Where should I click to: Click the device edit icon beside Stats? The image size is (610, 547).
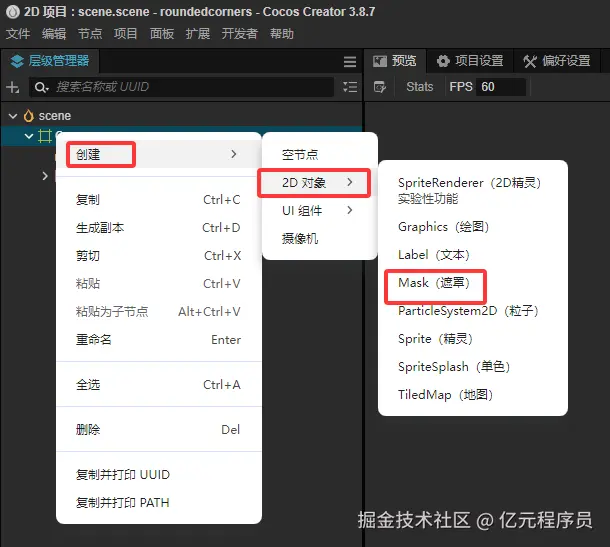tap(380, 87)
